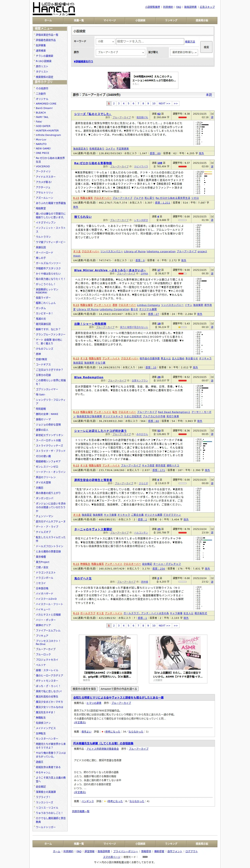Select ブルーアーカイブ in the category sidebar

pos(46,649)
